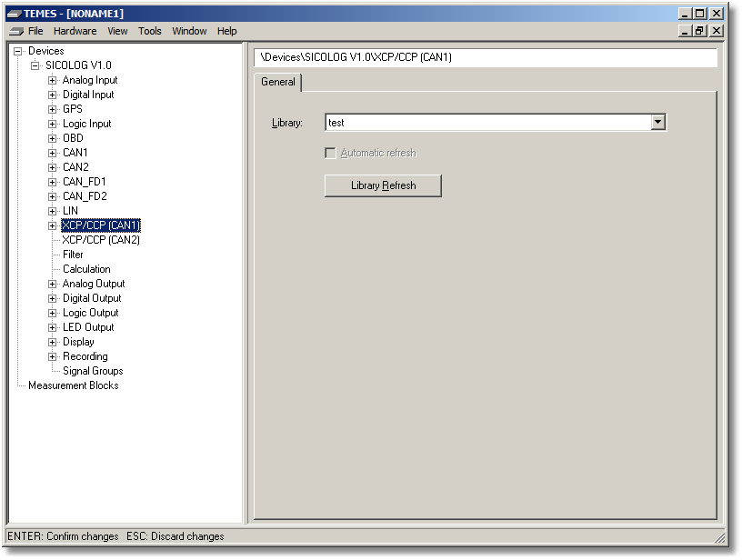
Task: Expand the Display node
Action: (x=53, y=343)
